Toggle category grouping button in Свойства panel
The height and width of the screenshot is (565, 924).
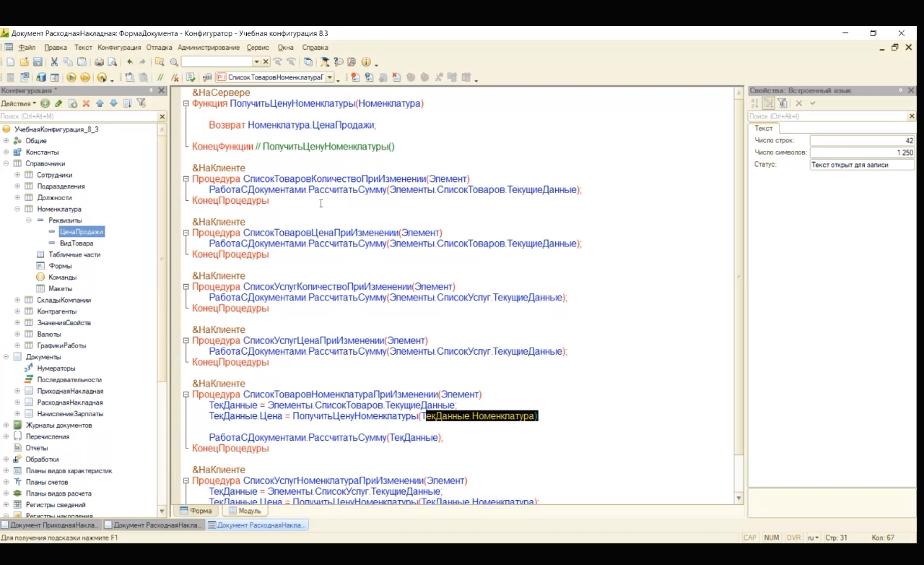[x=769, y=103]
